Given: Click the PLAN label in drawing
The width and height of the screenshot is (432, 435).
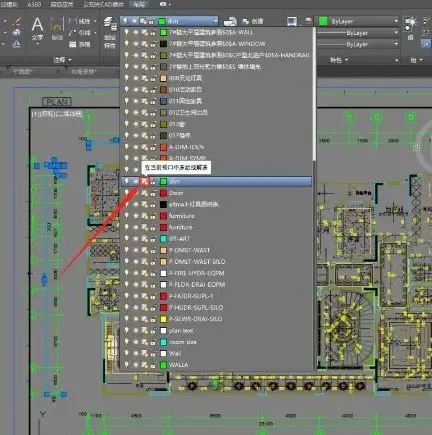Looking at the screenshot, I should click(57, 102).
